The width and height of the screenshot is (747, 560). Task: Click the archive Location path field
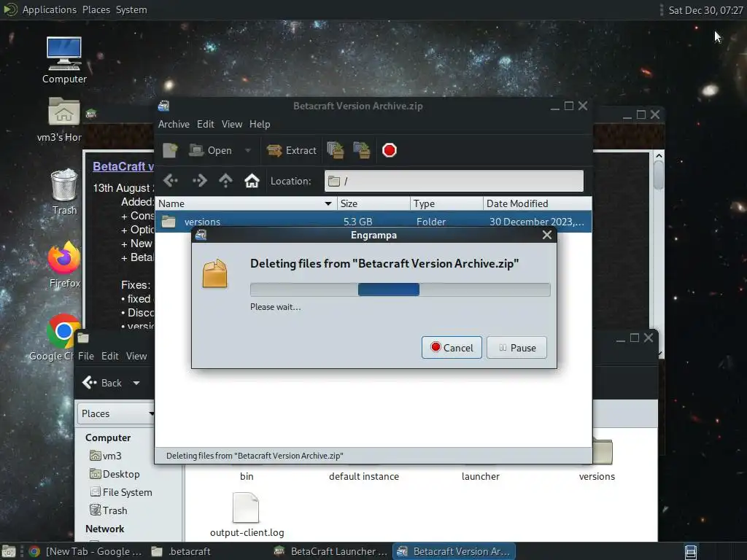pyautogui.click(x=454, y=181)
